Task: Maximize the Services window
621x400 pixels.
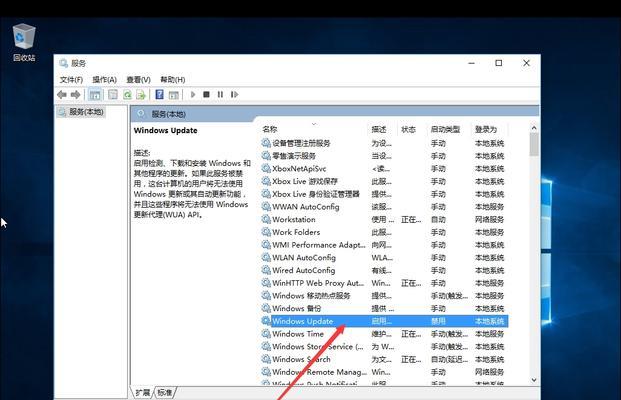Action: coord(499,63)
